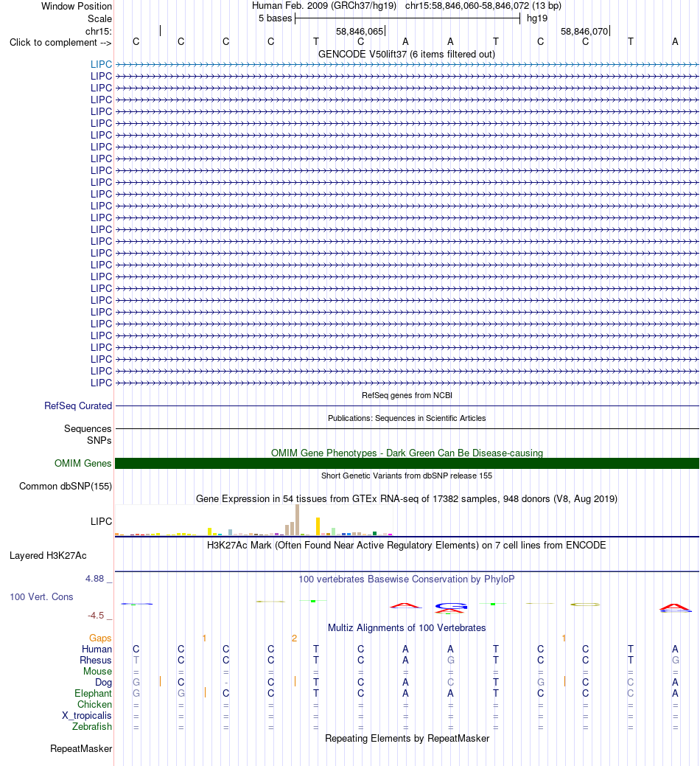Click the 'Scale' track label

99,18
